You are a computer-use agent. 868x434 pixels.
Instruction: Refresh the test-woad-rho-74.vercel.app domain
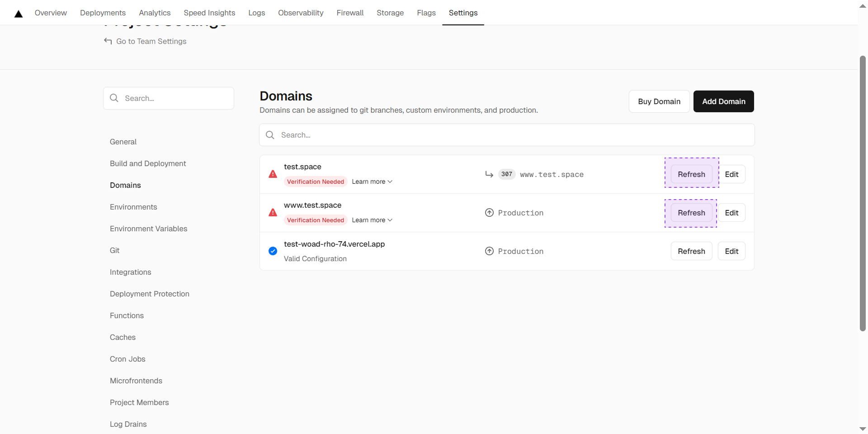691,251
